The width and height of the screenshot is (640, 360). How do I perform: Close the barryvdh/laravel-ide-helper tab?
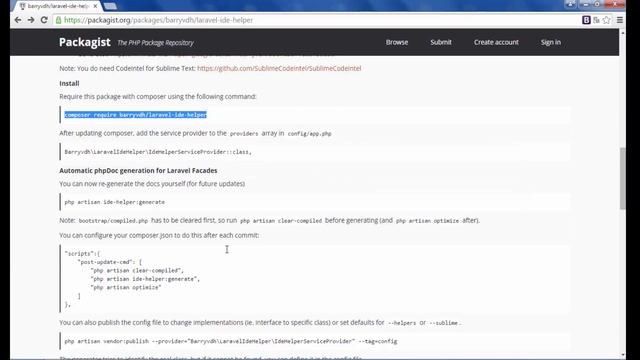click(x=95, y=6)
